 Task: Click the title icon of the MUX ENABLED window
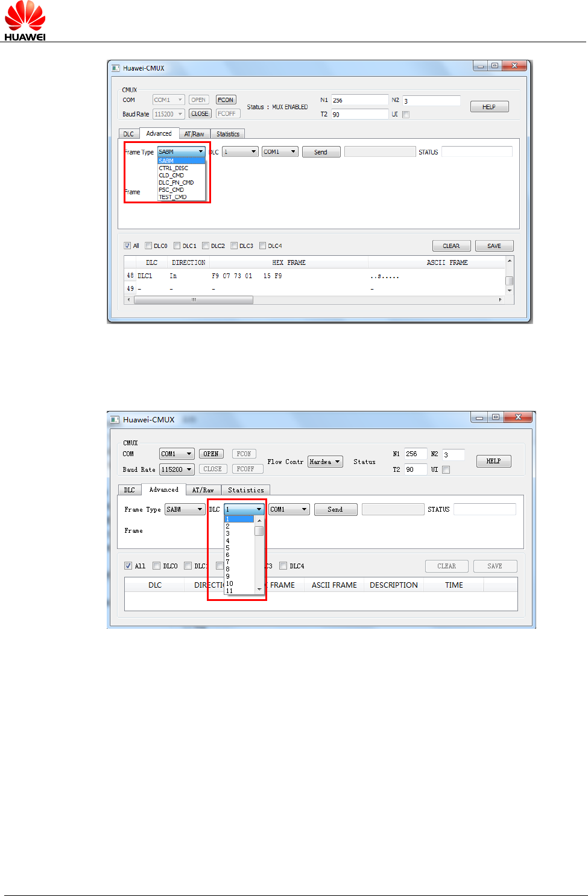116,68
